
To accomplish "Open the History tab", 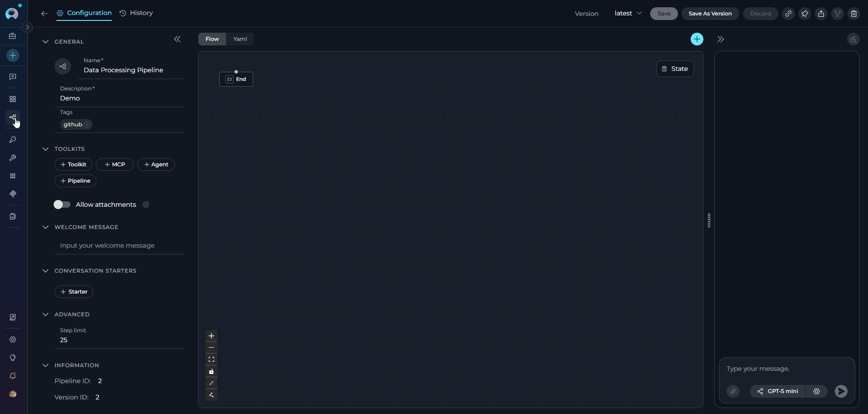I will click(x=136, y=13).
